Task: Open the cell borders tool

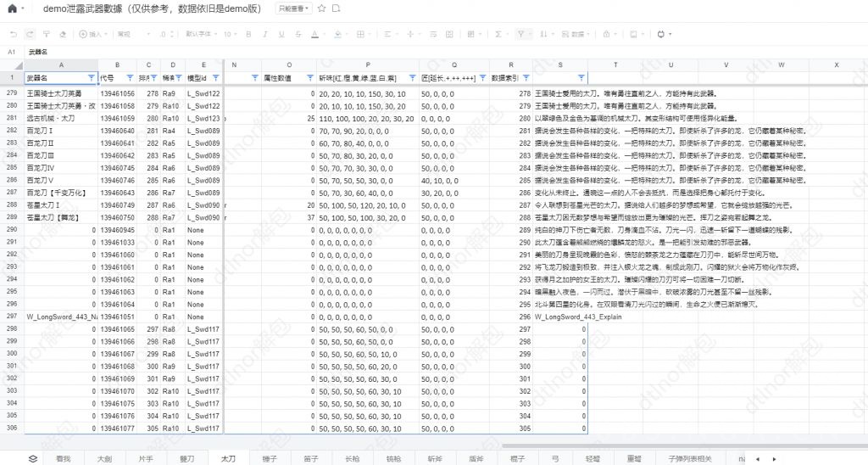Action: [360, 34]
